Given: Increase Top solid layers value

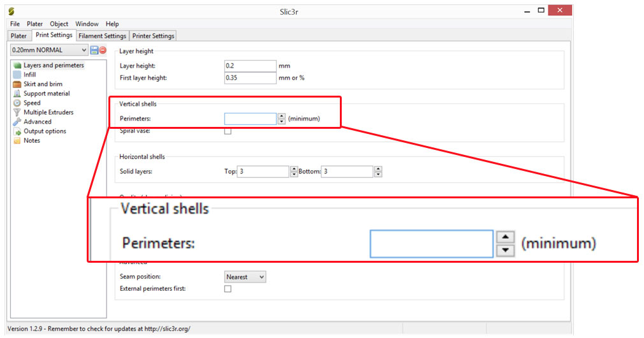Looking at the screenshot, I should [x=294, y=169].
